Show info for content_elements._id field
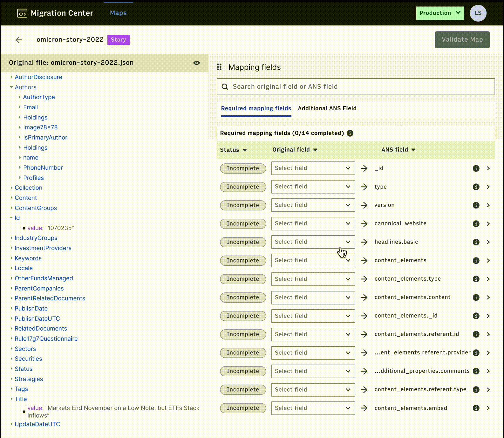 [476, 316]
